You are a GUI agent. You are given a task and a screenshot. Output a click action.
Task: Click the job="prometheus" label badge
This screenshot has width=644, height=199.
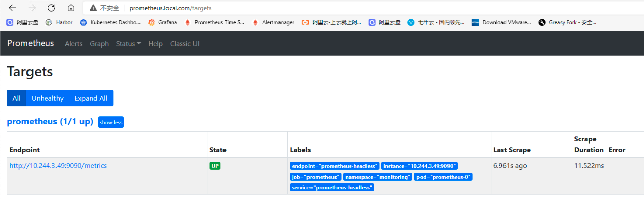[316, 177]
